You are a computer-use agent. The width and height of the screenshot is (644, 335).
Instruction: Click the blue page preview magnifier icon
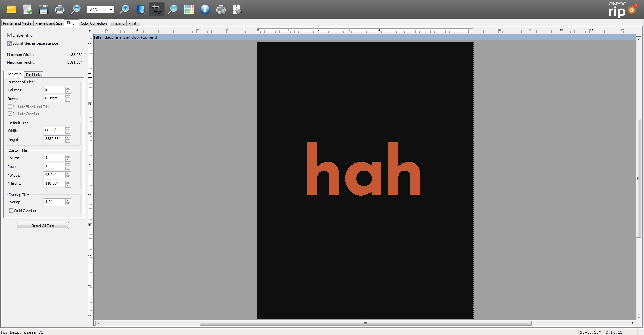[x=141, y=9]
